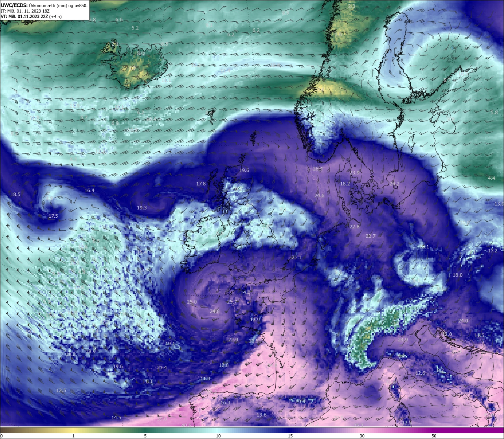The image size is (504, 439).
Task: Click the colour bar above the 30 tick
Action: point(362,430)
